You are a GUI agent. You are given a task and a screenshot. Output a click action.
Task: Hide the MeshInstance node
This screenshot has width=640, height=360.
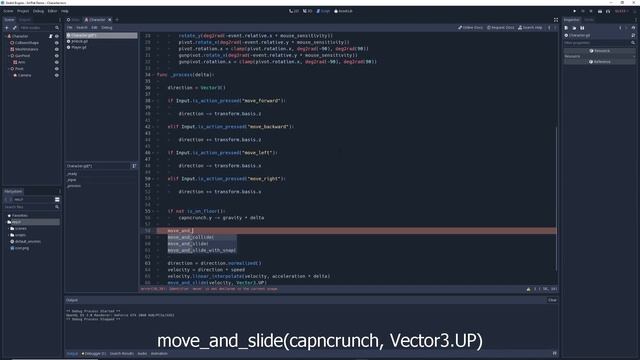(57, 49)
